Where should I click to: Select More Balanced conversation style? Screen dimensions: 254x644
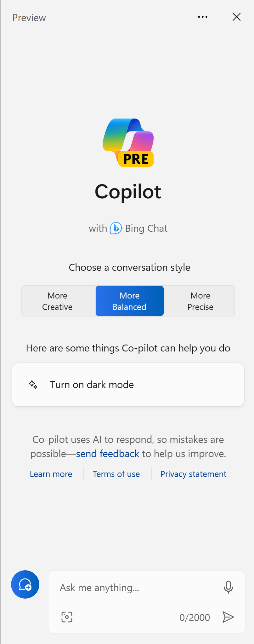pos(129,301)
